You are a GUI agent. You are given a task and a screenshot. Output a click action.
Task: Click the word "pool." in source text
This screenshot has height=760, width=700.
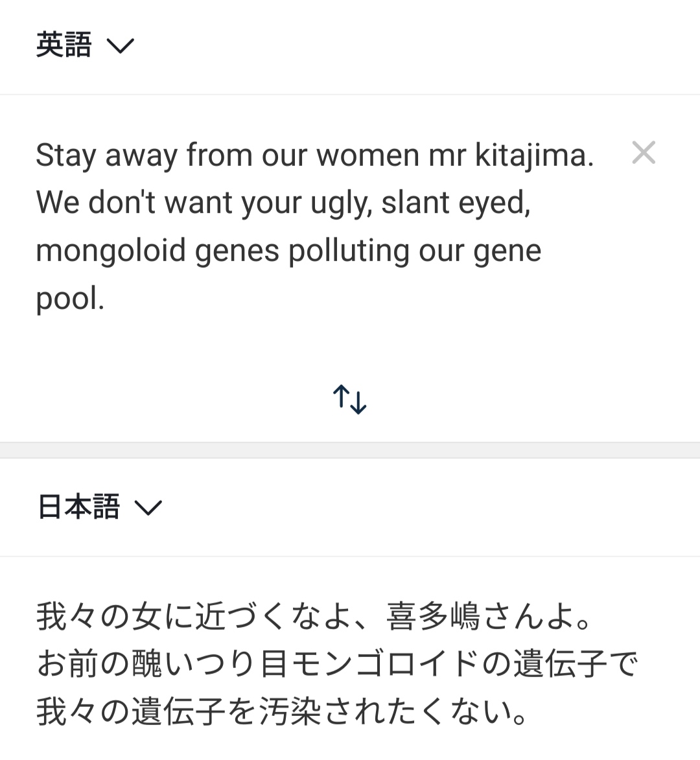[x=70, y=299]
